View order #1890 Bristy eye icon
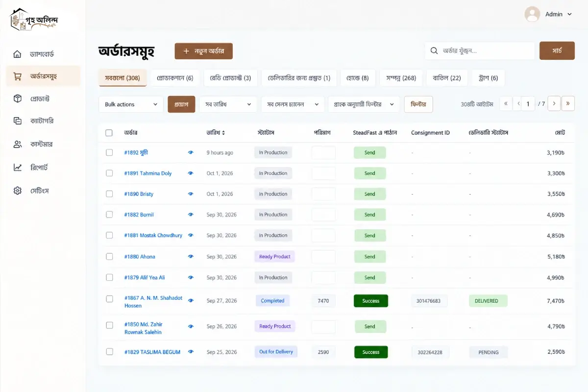Image resolution: width=588 pixels, height=392 pixels. [x=191, y=194]
